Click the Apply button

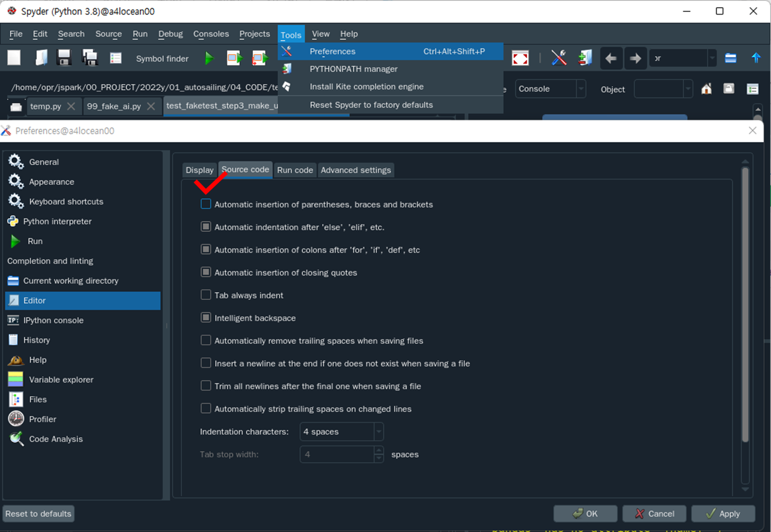[x=723, y=514]
